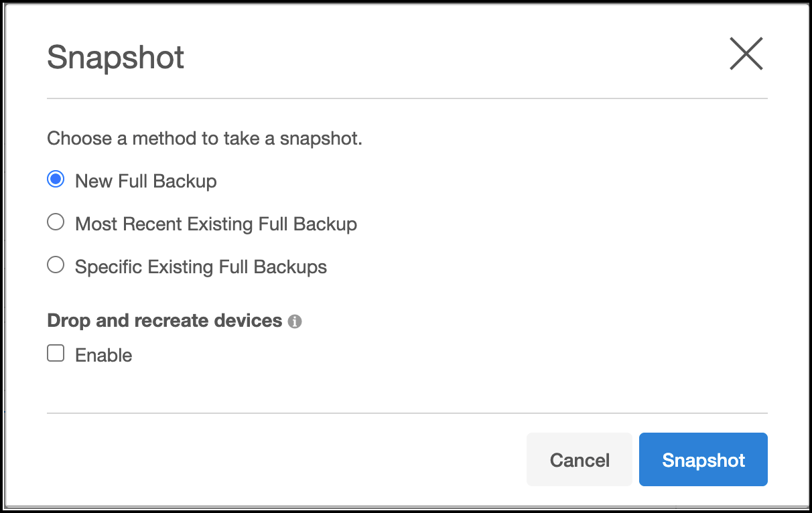Click the empty footer area left of Cancel

pos(281,459)
